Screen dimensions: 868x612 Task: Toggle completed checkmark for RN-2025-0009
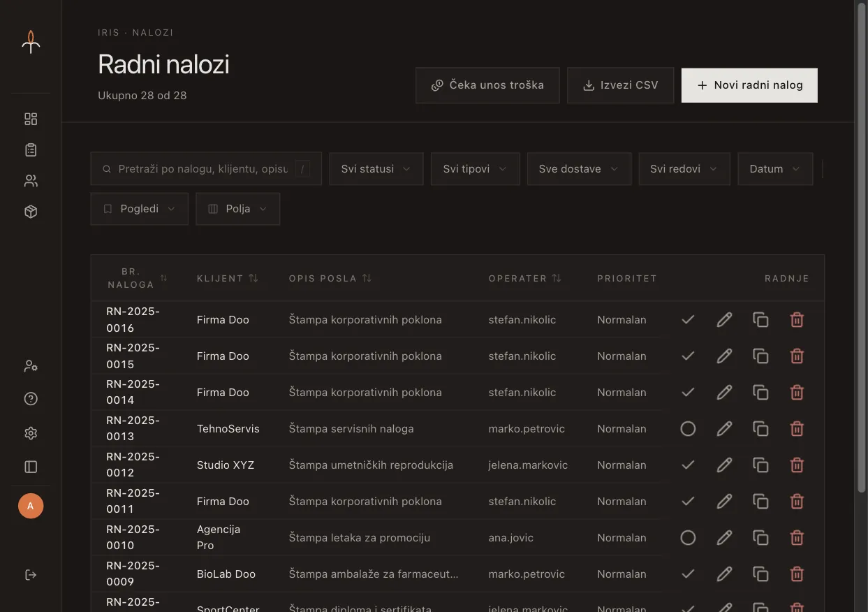(688, 574)
